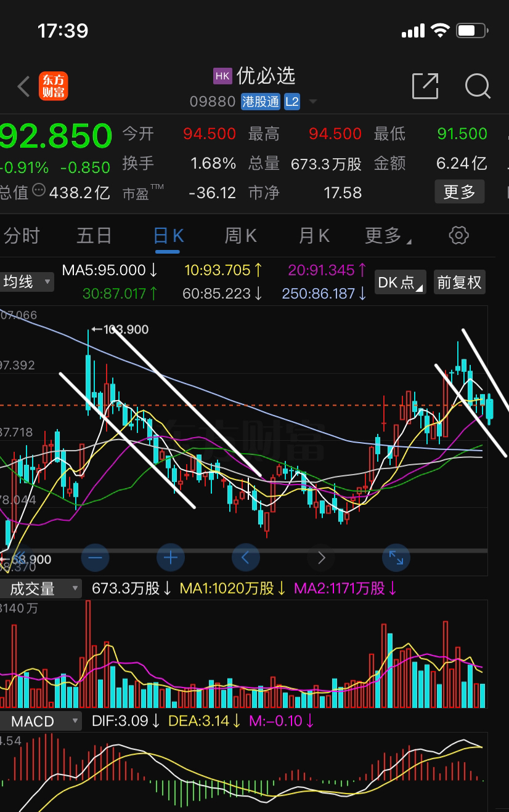Tap the 总量 value 673.3万股
Viewport: 509px width, 812px height.
coord(327,163)
